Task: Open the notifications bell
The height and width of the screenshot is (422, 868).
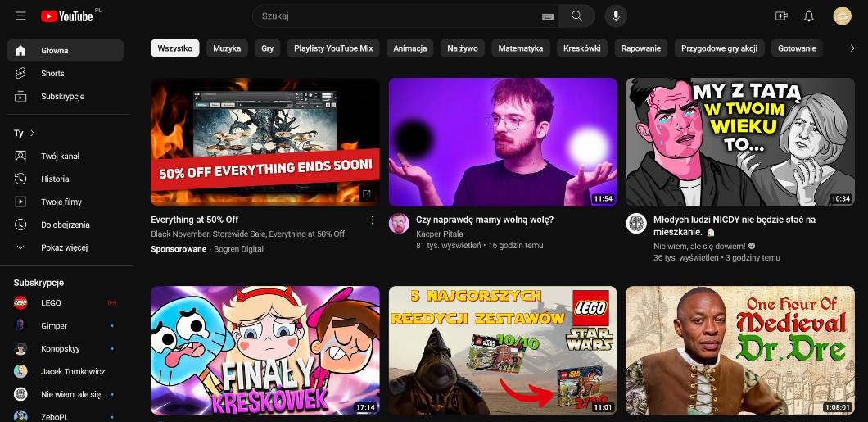Action: [809, 16]
